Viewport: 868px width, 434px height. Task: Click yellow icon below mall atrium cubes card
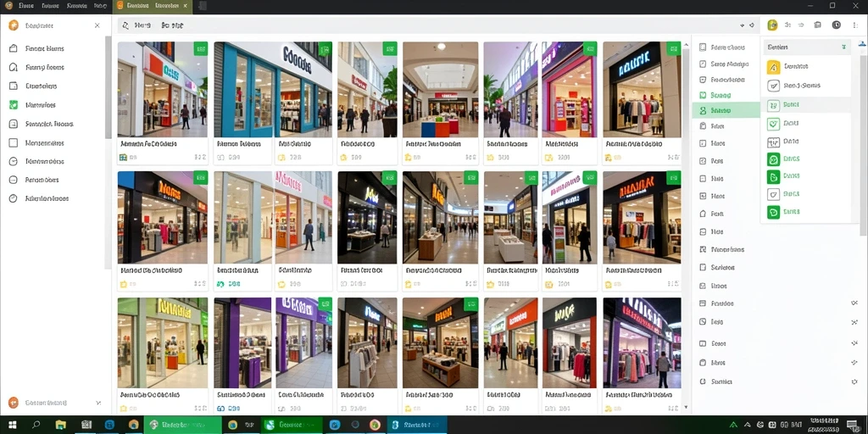coord(409,158)
